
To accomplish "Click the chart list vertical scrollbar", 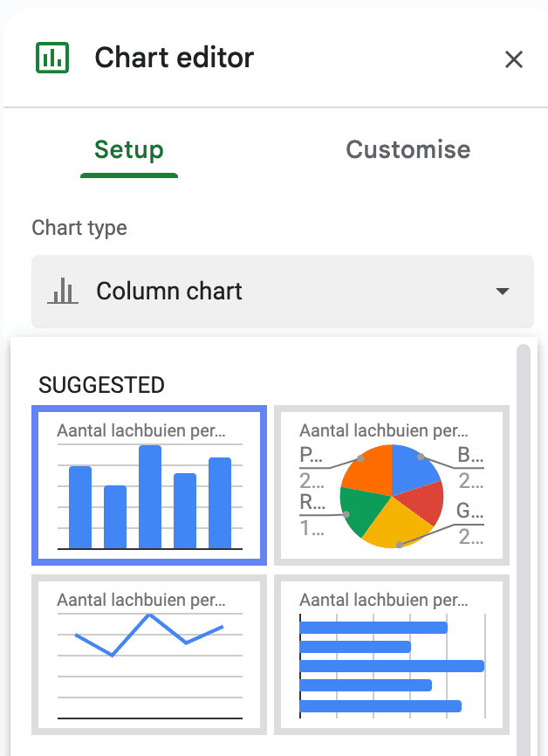I will (x=524, y=524).
